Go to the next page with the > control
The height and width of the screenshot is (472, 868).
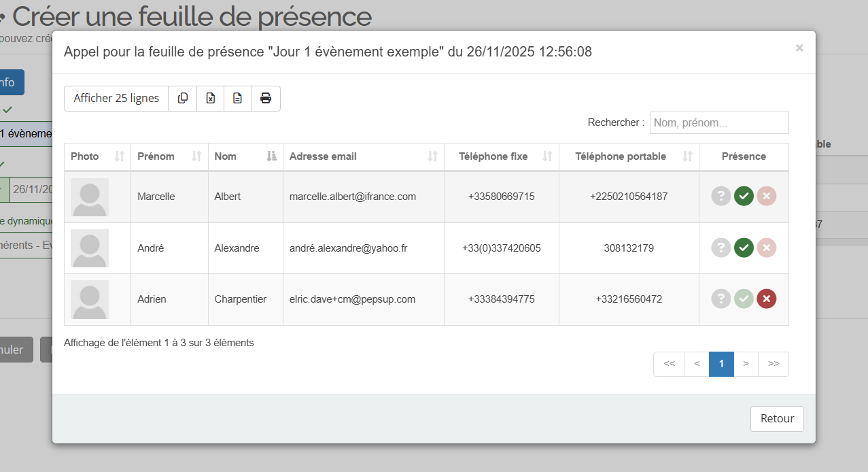point(746,364)
